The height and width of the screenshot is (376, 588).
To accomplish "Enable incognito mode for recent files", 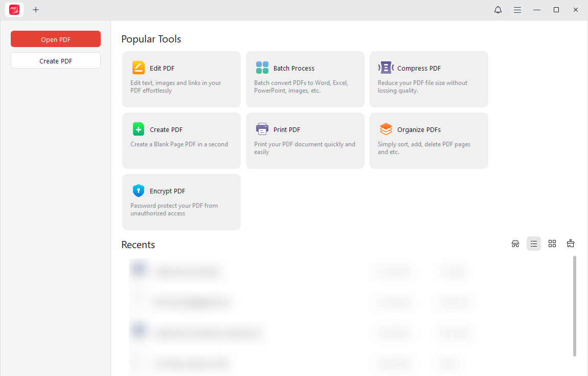I will (515, 244).
